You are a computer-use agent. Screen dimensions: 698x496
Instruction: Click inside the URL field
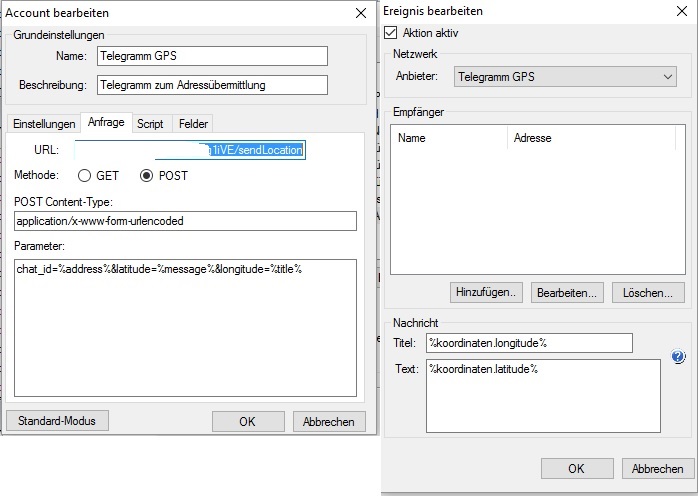pos(188,150)
